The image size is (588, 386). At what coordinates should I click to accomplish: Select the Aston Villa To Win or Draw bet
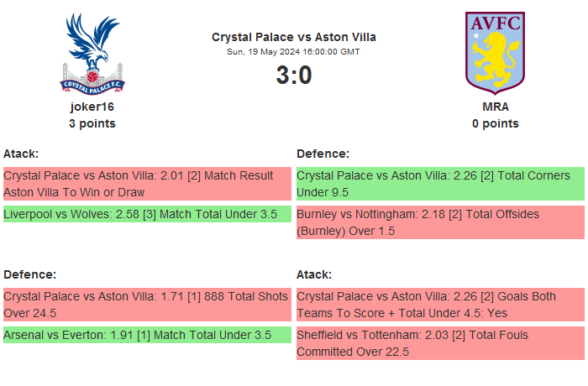pyautogui.click(x=147, y=184)
